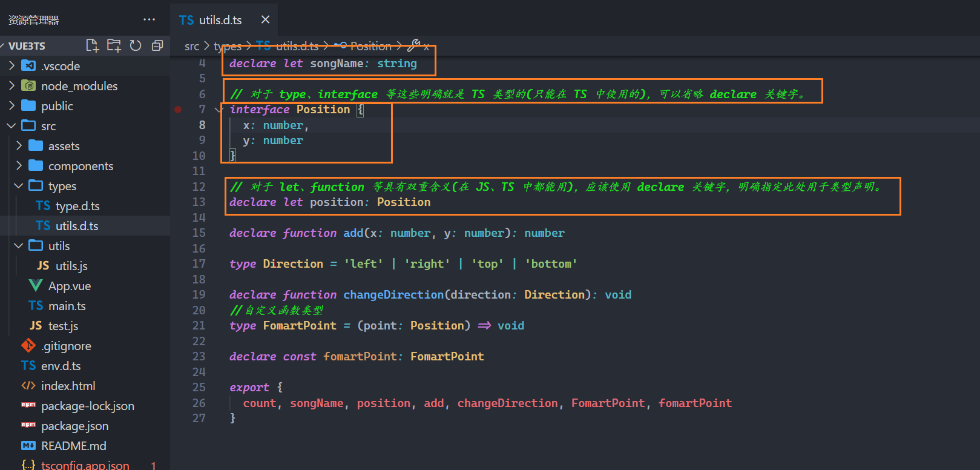Click the src breadcrumb segment
Screen dimensions: 980x470
pyautogui.click(x=191, y=47)
